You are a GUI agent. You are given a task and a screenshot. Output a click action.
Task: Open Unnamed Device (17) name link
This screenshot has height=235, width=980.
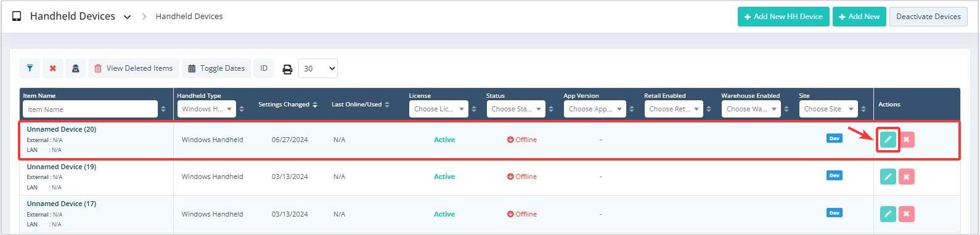tap(62, 204)
